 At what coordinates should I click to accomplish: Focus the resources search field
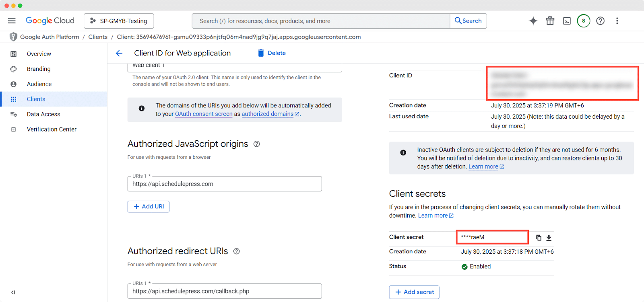click(321, 21)
